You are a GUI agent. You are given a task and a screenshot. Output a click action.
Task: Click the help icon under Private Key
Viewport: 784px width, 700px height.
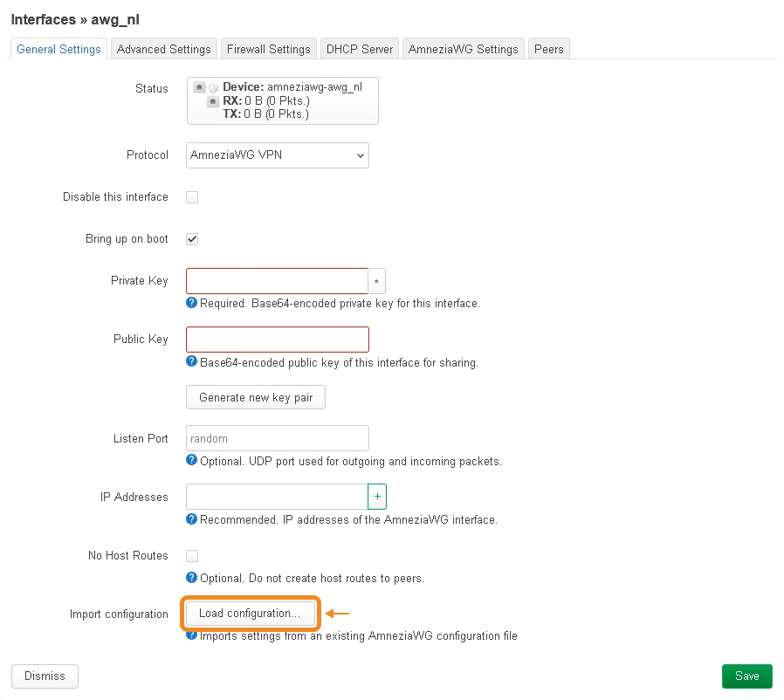pyautogui.click(x=192, y=304)
